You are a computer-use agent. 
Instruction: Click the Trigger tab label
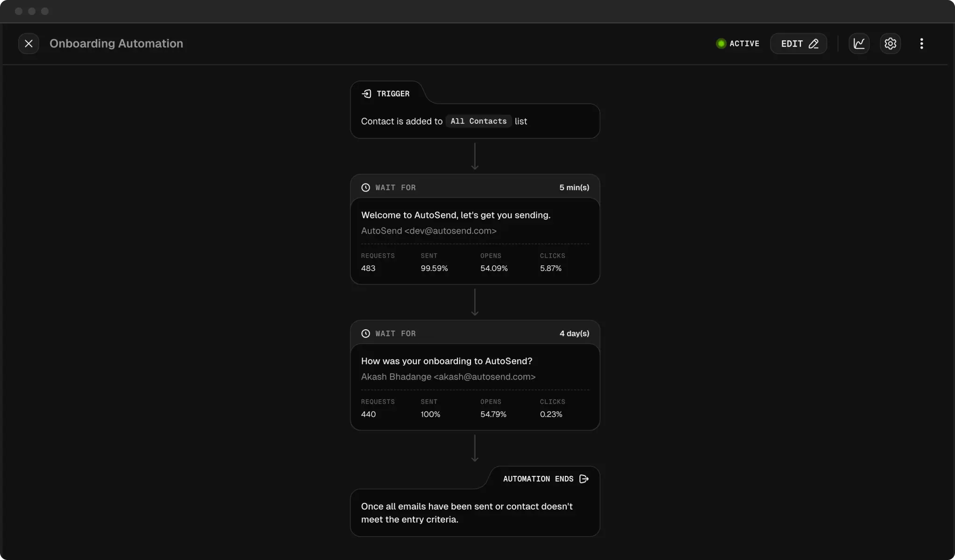click(x=392, y=94)
